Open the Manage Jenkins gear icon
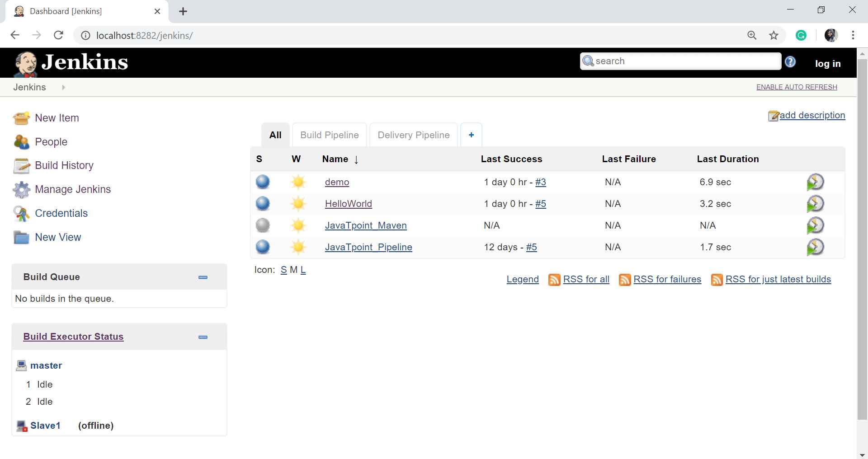868x459 pixels. point(21,190)
